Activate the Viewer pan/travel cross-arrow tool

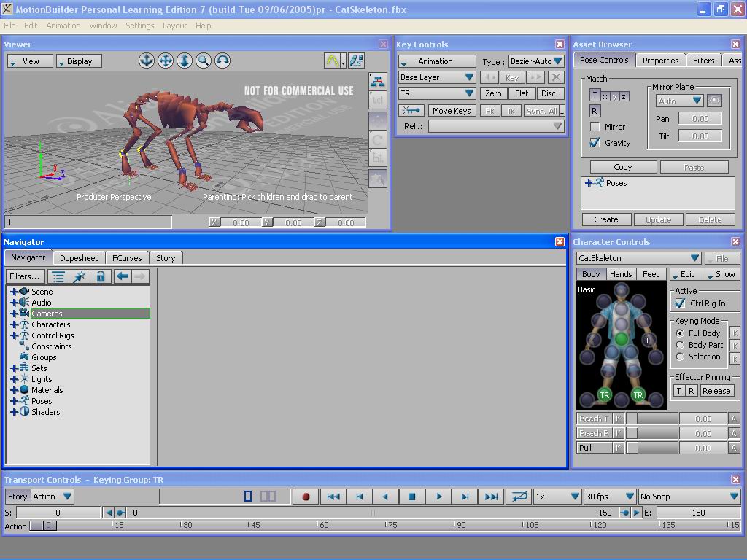tap(166, 61)
